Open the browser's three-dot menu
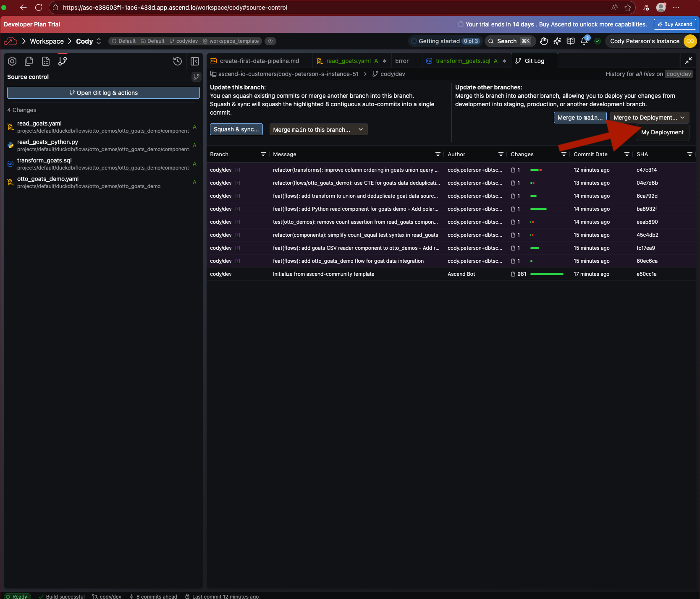 pyautogui.click(x=676, y=8)
